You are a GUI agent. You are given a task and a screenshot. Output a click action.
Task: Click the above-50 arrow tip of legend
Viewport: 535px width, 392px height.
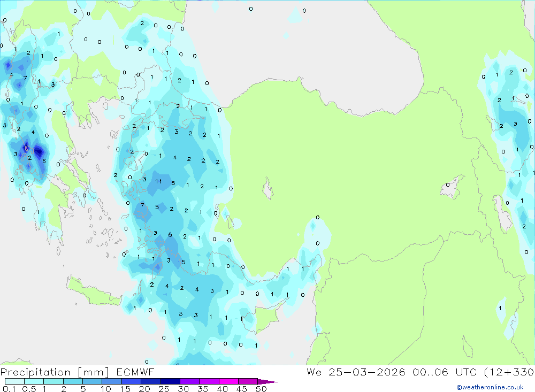[x=267, y=382]
